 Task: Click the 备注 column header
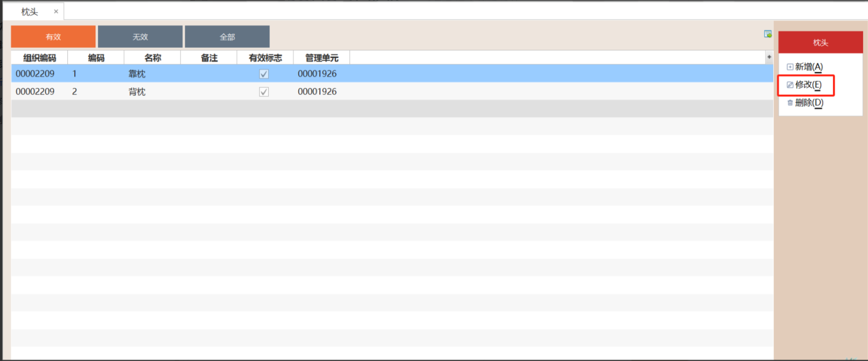(x=209, y=58)
